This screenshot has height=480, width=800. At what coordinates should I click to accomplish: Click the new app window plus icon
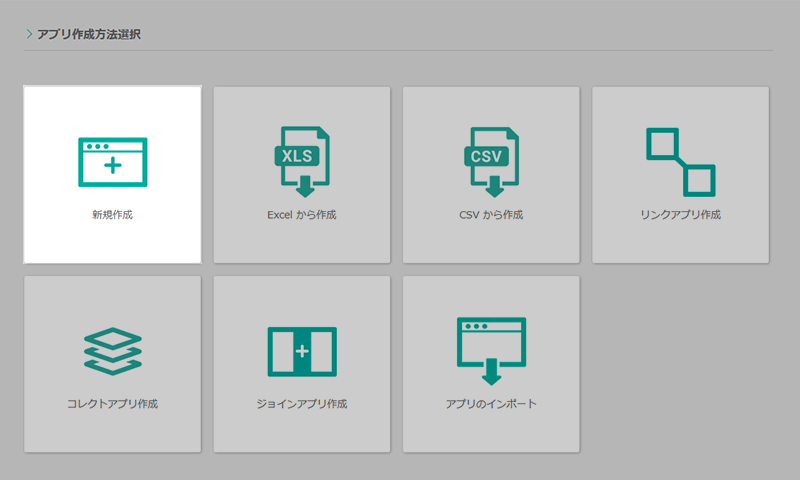tap(112, 162)
